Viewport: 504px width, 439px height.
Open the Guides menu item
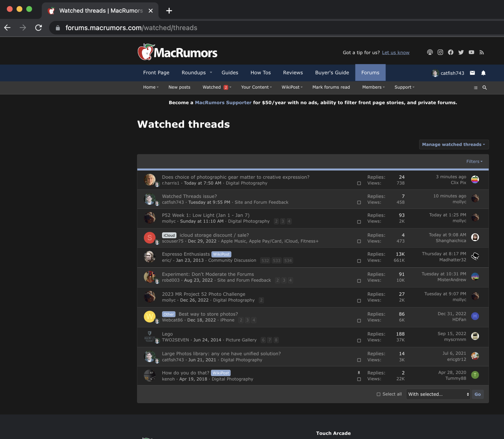[230, 72]
